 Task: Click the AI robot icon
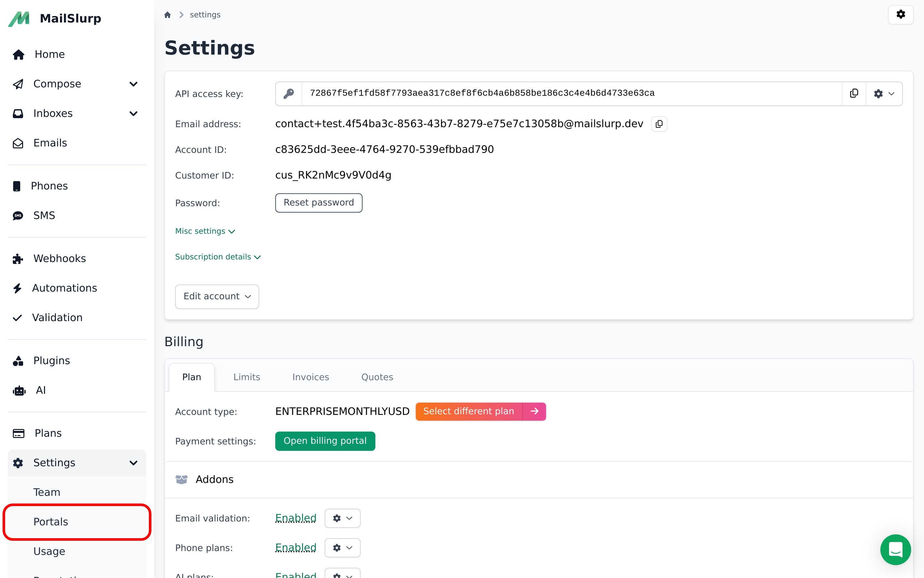pyautogui.click(x=19, y=390)
